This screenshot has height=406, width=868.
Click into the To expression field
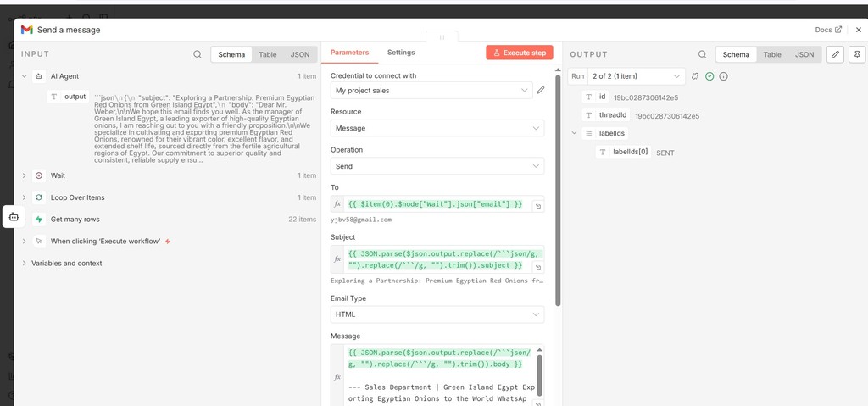pos(437,203)
